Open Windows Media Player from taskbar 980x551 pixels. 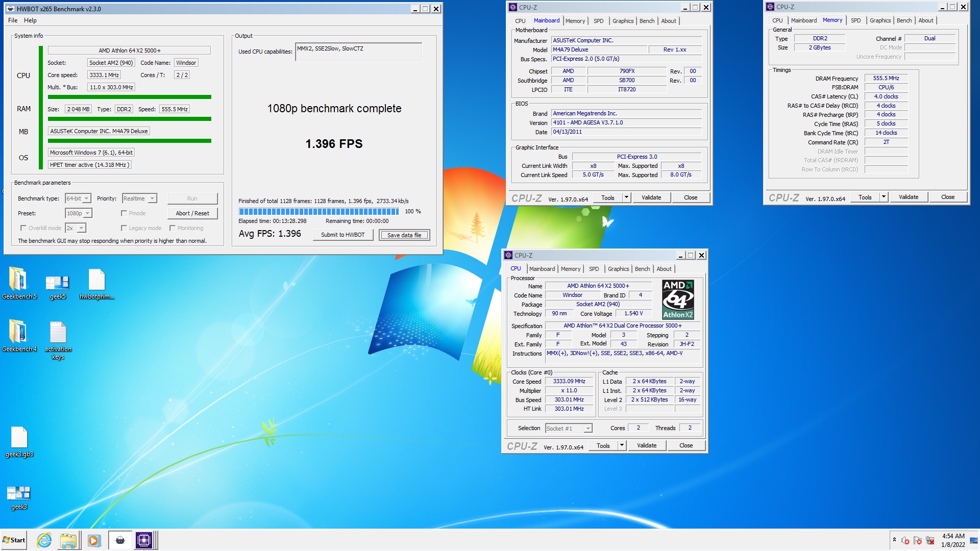click(x=94, y=540)
